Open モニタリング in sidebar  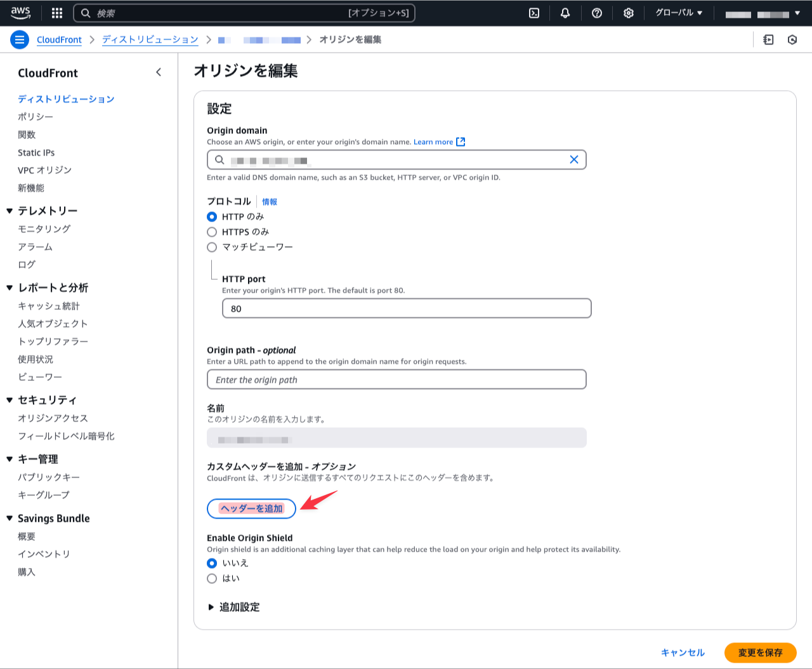[44, 229]
